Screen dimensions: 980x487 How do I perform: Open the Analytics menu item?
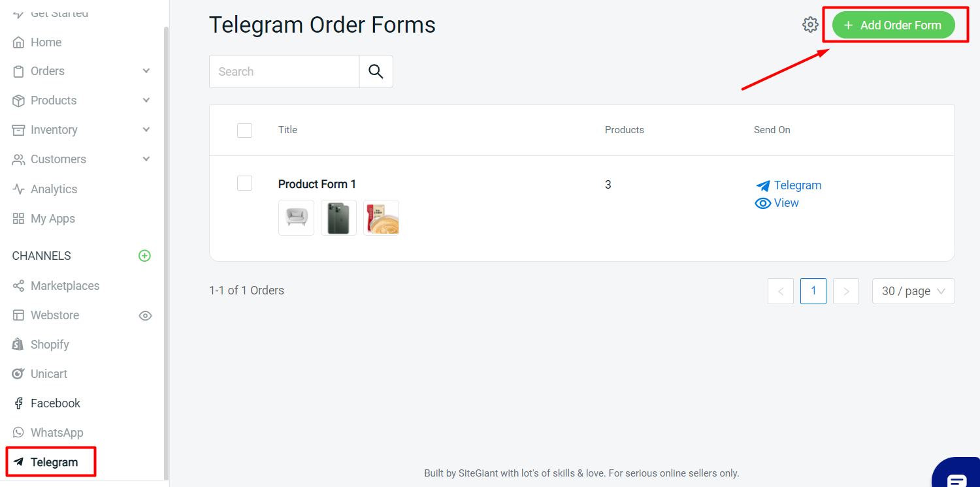[54, 189]
